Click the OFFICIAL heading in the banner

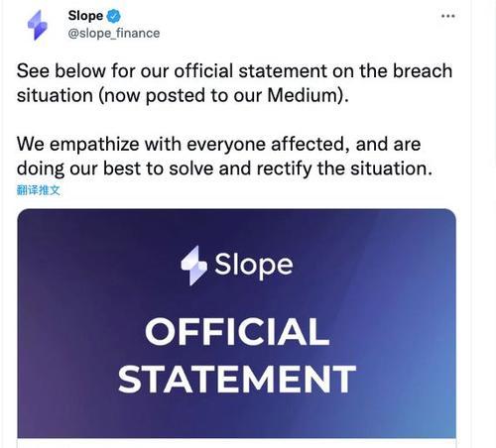click(237, 331)
